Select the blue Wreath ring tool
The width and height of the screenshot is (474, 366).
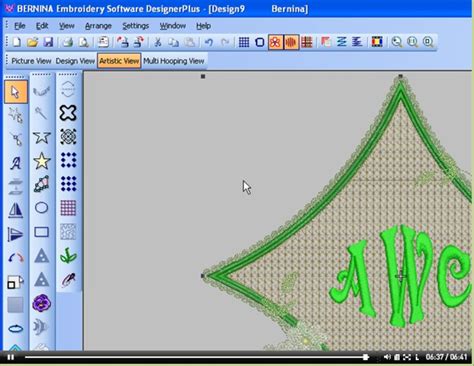click(15, 329)
